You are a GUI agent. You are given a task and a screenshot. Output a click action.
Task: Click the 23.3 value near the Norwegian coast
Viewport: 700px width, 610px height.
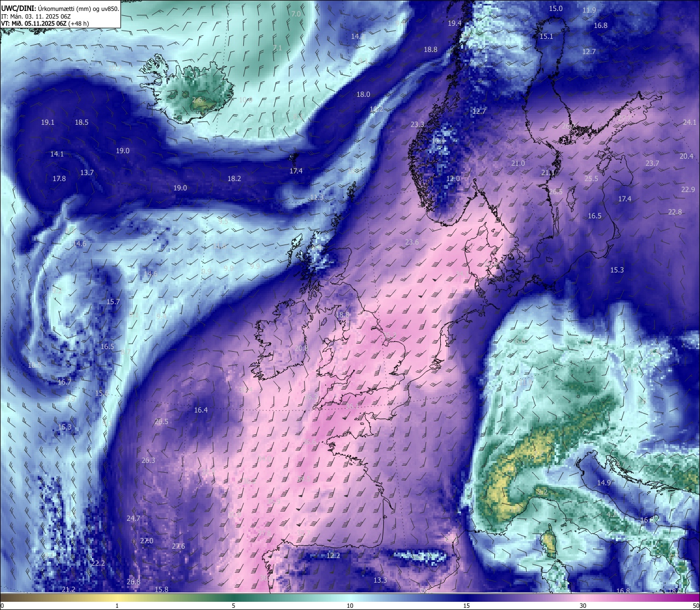[417, 125]
